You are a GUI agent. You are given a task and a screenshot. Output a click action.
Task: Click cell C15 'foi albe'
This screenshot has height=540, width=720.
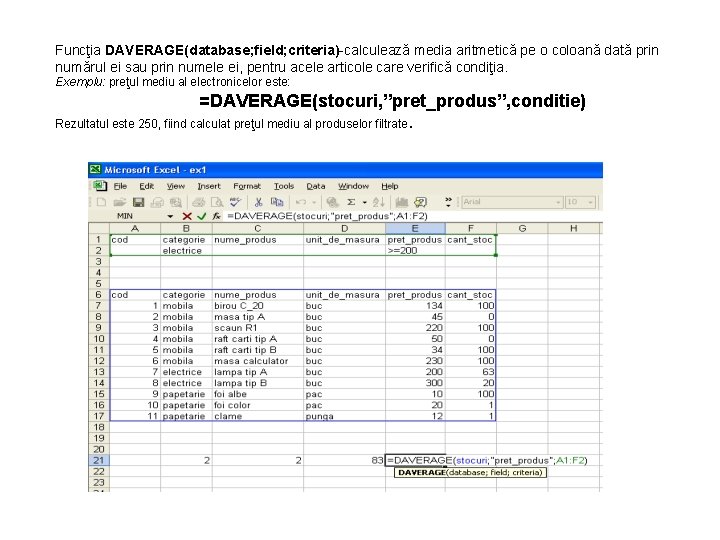258,394
